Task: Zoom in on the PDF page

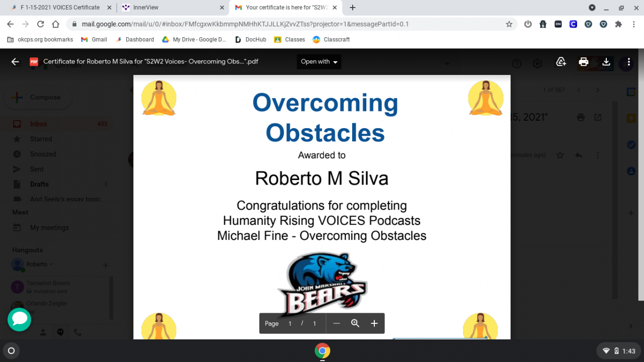Action: click(374, 323)
